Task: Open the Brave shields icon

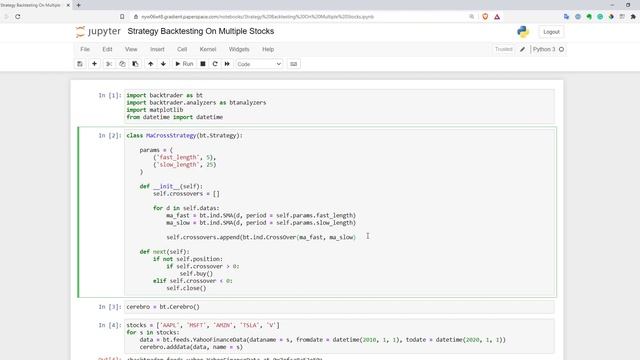Action: click(x=485, y=17)
